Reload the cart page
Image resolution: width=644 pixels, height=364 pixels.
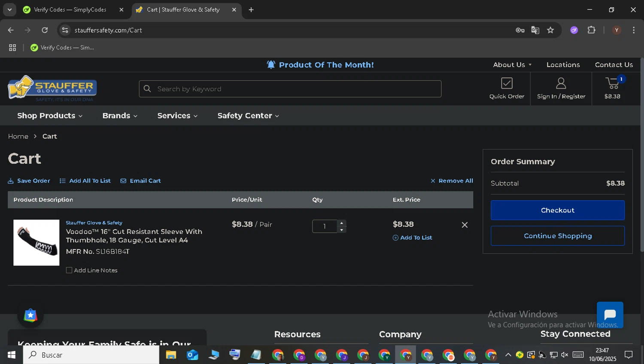click(x=45, y=30)
